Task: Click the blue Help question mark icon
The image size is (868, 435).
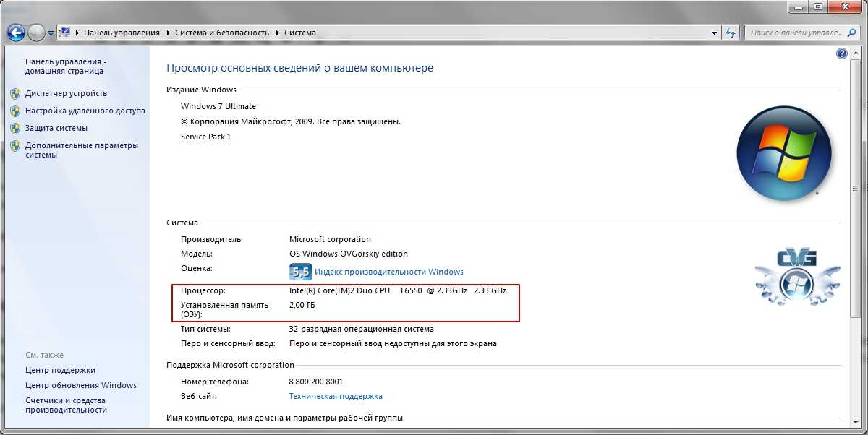Action: pyautogui.click(x=841, y=53)
